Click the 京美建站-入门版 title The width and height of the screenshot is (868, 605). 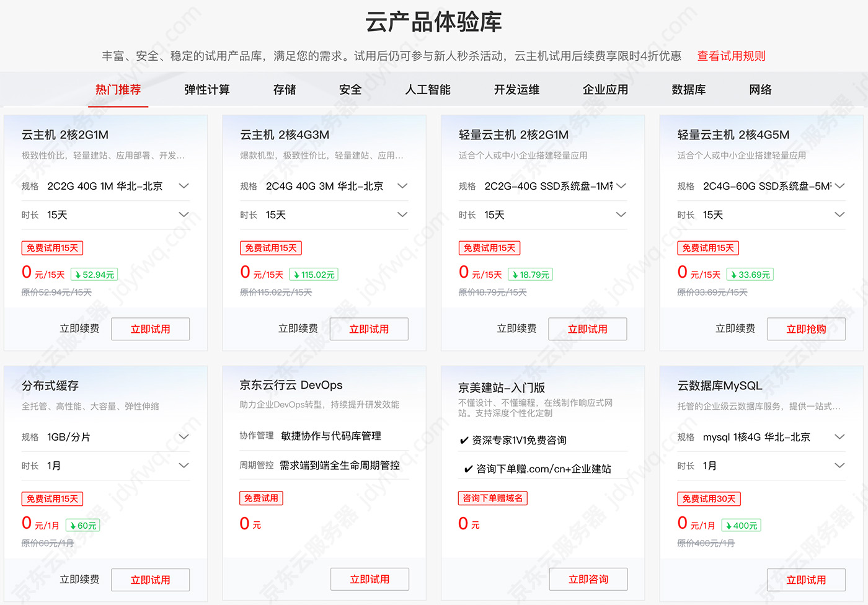point(502,387)
